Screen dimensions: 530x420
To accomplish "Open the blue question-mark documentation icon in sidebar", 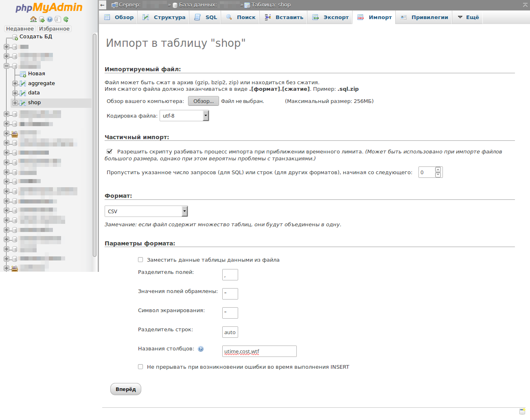I will (x=50, y=19).
